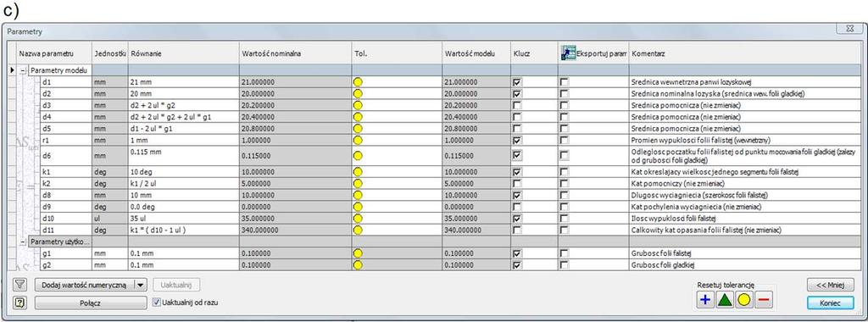Click the yellow tolerance circle in row d5

[358, 128]
